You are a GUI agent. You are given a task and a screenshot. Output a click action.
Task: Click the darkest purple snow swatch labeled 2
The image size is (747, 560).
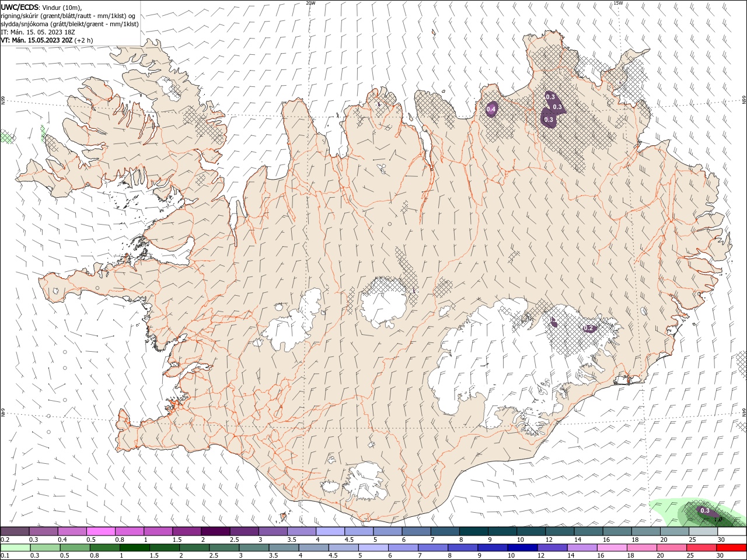click(x=215, y=531)
